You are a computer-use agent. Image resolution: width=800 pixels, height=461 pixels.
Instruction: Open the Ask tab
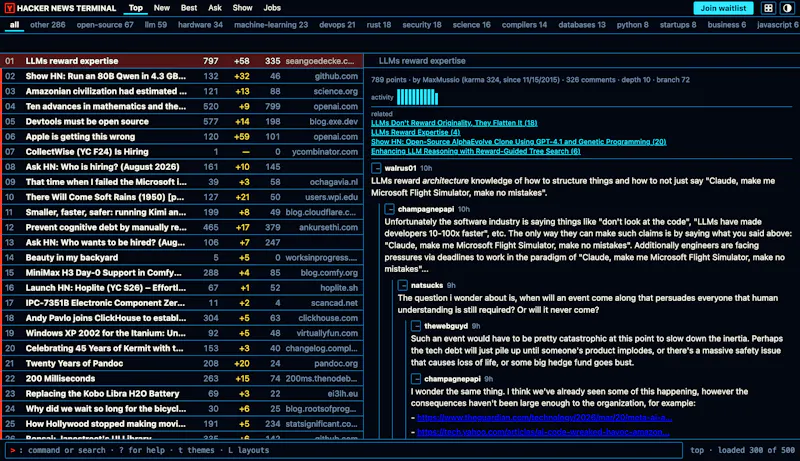click(x=215, y=8)
